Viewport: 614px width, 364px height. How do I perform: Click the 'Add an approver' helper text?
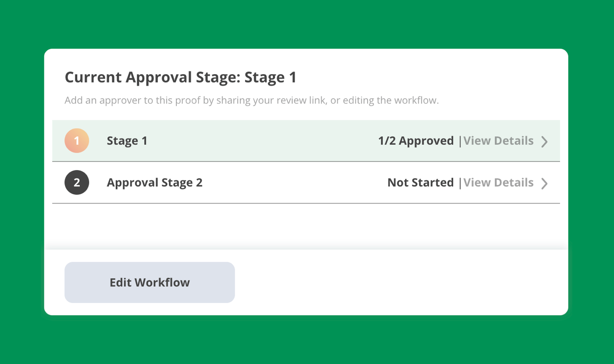tap(252, 100)
